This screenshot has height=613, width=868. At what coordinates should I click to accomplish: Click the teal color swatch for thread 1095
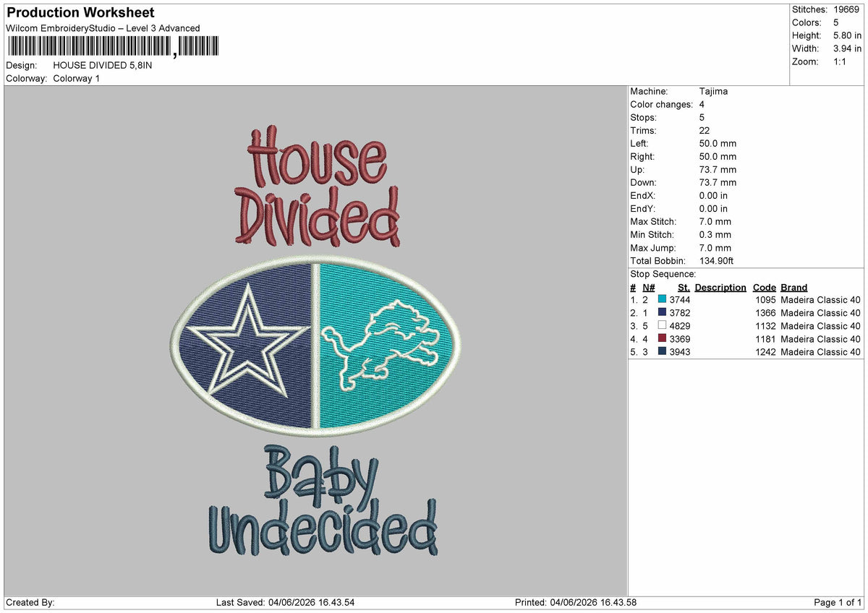pos(662,300)
